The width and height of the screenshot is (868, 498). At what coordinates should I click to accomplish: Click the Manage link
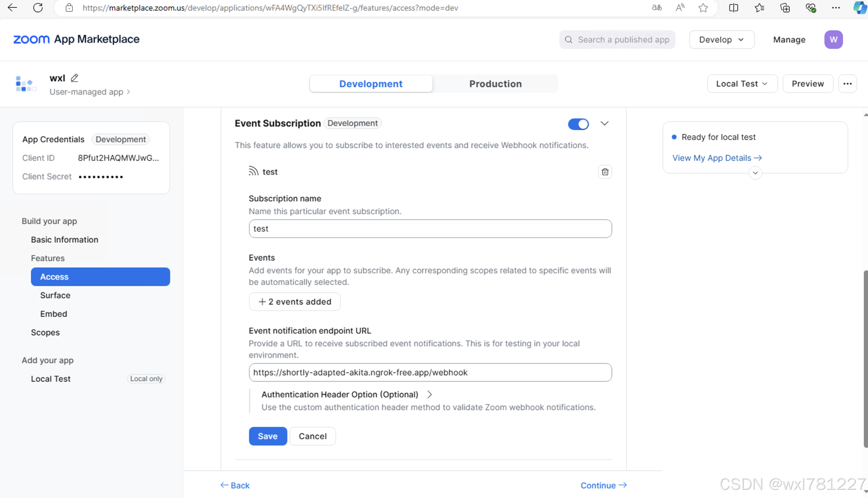(789, 40)
